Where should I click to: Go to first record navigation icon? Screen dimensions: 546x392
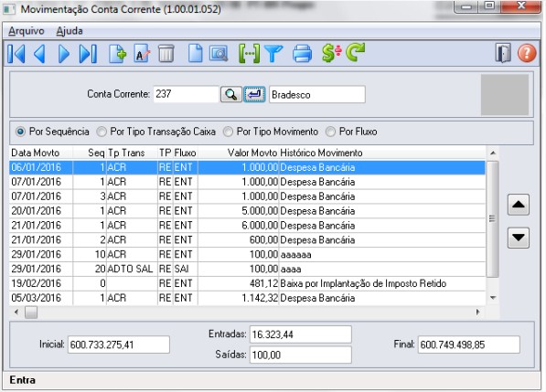coord(16,54)
